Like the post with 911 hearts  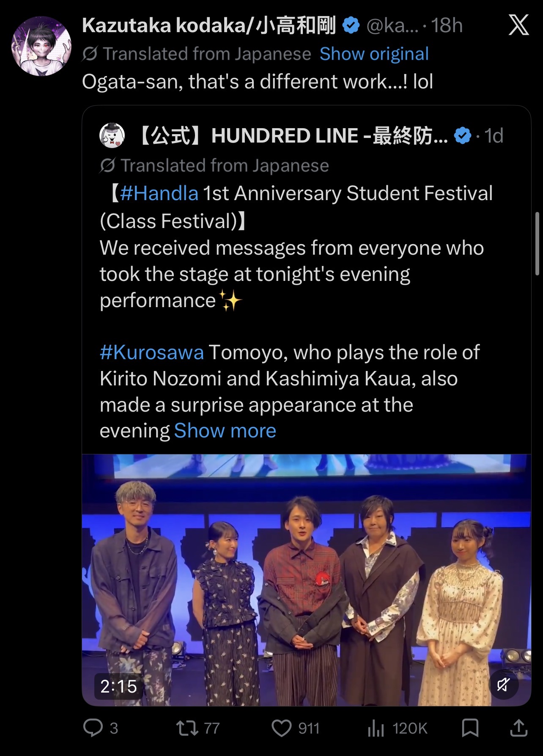pyautogui.click(x=281, y=728)
